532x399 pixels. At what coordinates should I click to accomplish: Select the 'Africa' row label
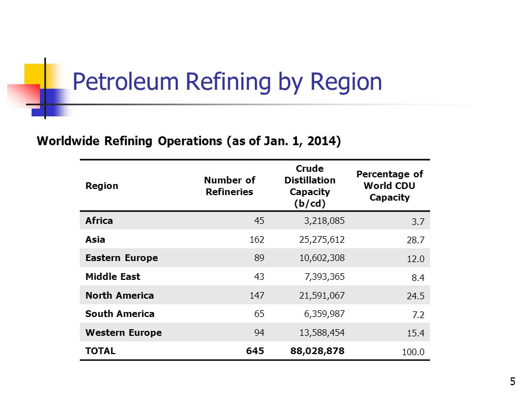click(99, 221)
